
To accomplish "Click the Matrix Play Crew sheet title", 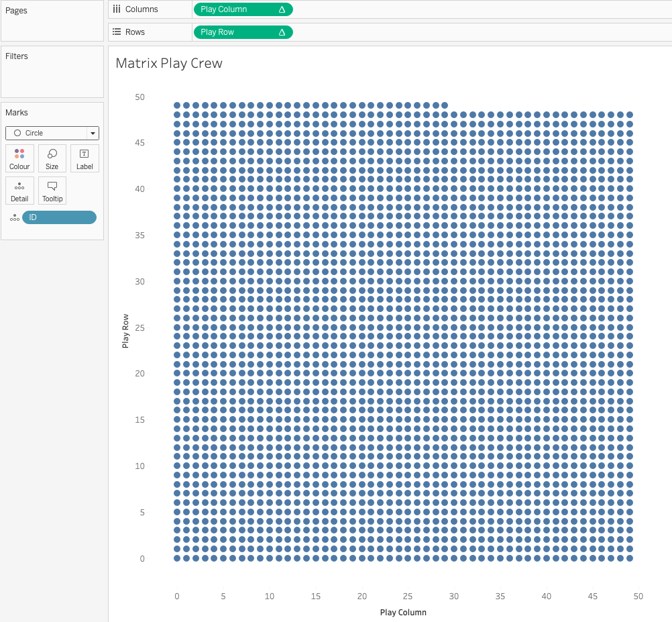I will (169, 63).
